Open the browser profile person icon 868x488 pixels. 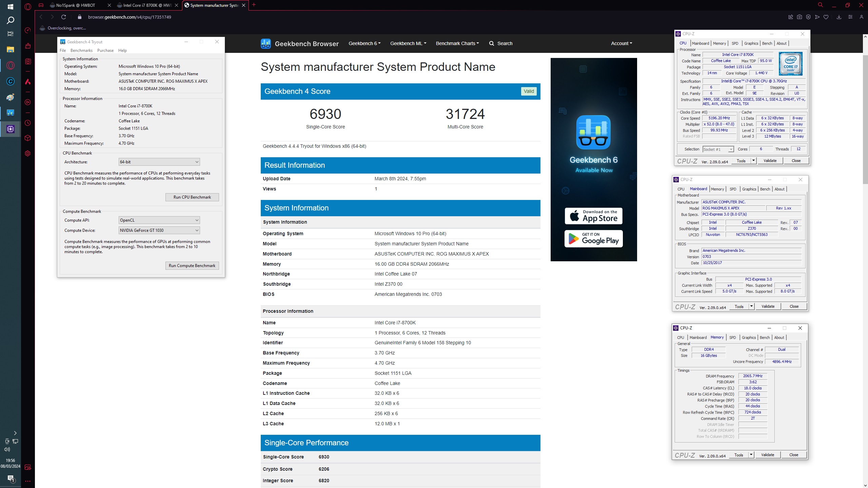tap(861, 17)
